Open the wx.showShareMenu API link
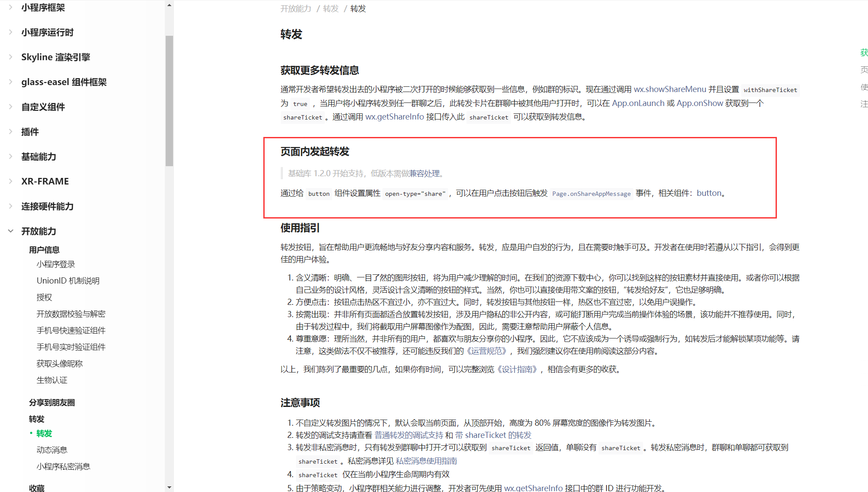Image resolution: width=868 pixels, height=492 pixels. tap(670, 89)
